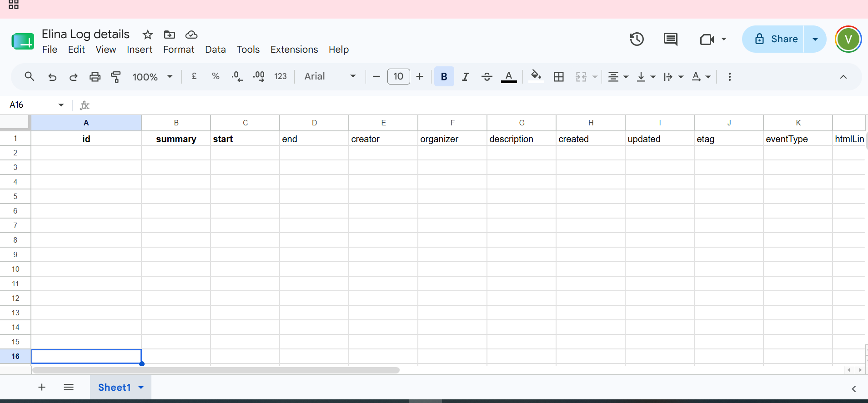Viewport: 868px width, 403px height.
Task: Star the Elina Log details document
Action: pos(147,35)
